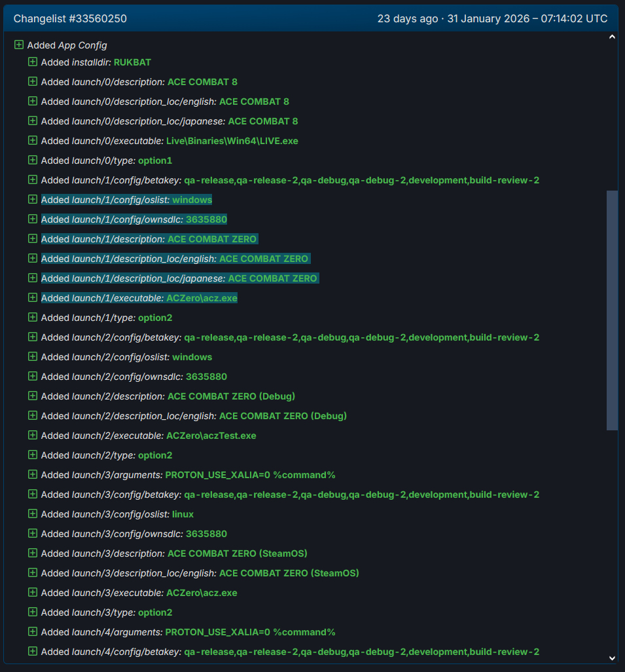Click plus icon beside installdir RUKBAT
625x672 pixels.
tap(33, 62)
